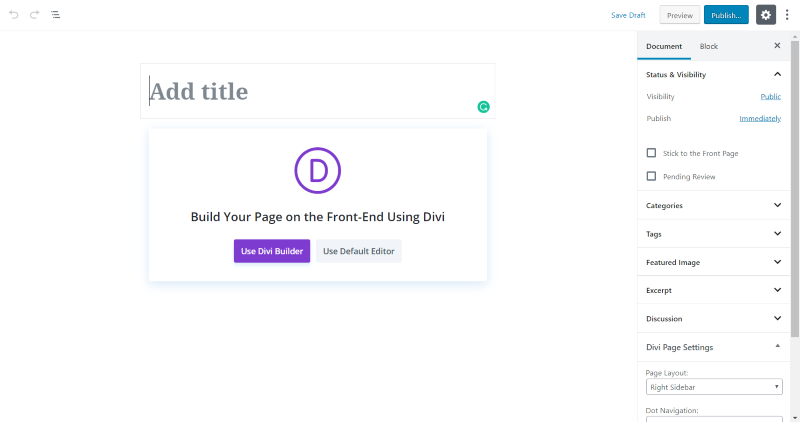This screenshot has width=800, height=422.
Task: Click the Preview button
Action: (680, 15)
